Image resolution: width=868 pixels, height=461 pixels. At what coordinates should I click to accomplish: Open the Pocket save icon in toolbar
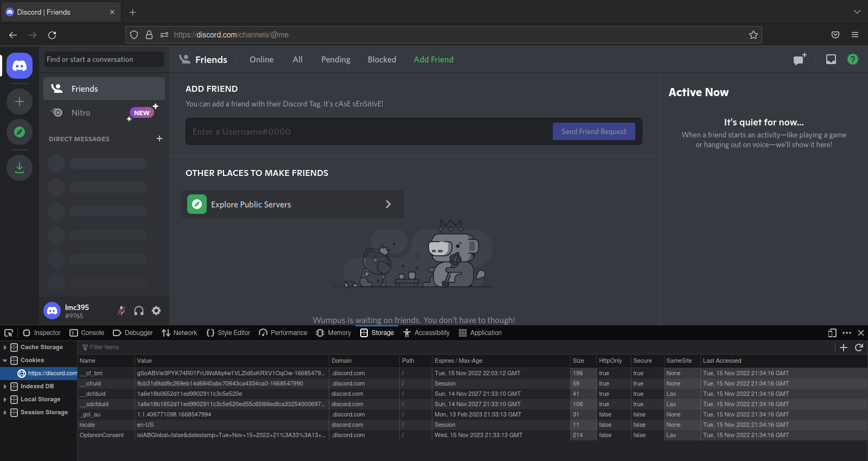click(x=835, y=35)
